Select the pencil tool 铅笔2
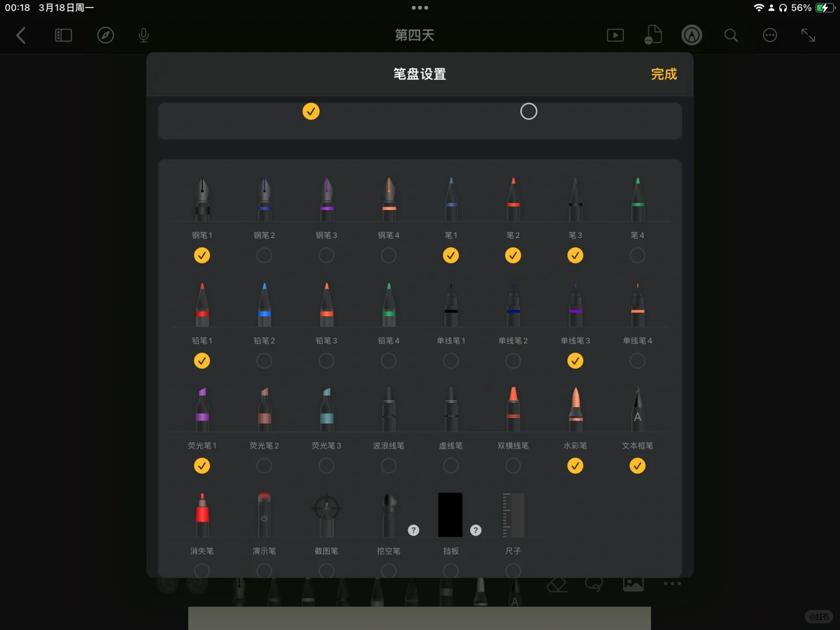 (264, 303)
